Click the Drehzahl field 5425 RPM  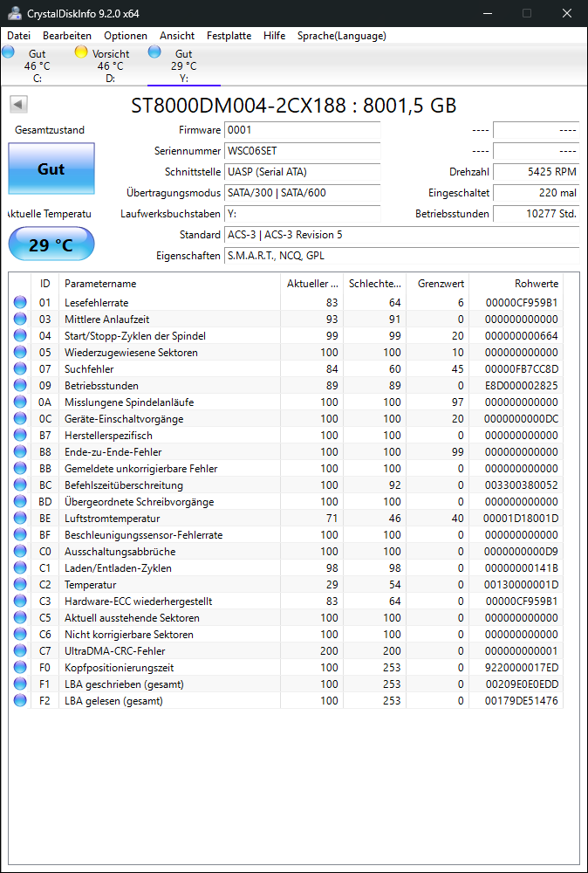(x=537, y=172)
